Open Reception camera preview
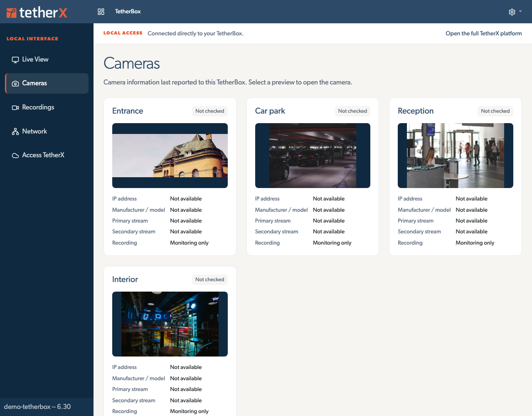 click(x=456, y=156)
